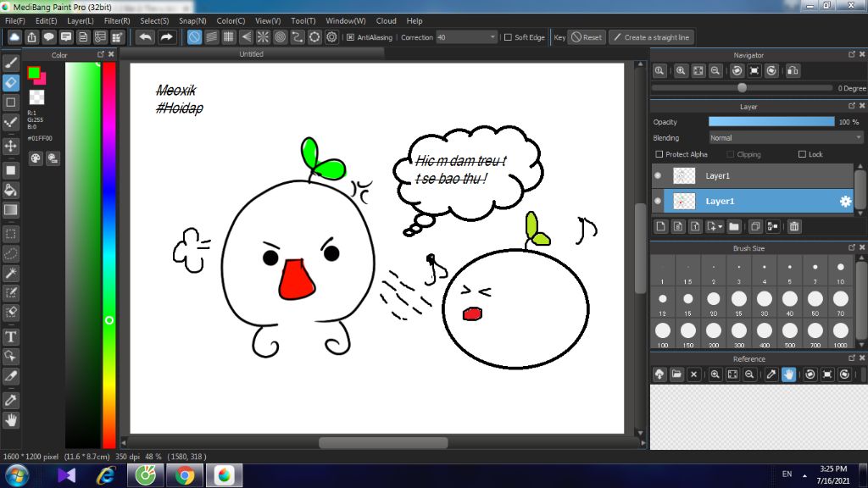Select the Eraser tool in the left toolbar

point(11,82)
